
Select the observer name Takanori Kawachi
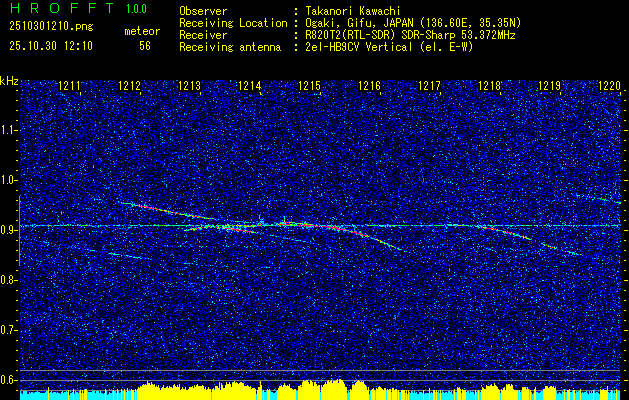tap(351, 11)
